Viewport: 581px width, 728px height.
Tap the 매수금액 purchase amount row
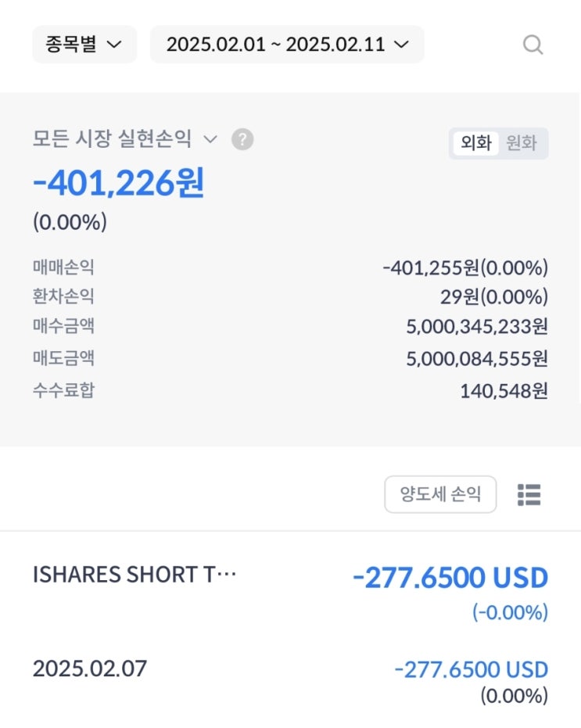(x=290, y=326)
